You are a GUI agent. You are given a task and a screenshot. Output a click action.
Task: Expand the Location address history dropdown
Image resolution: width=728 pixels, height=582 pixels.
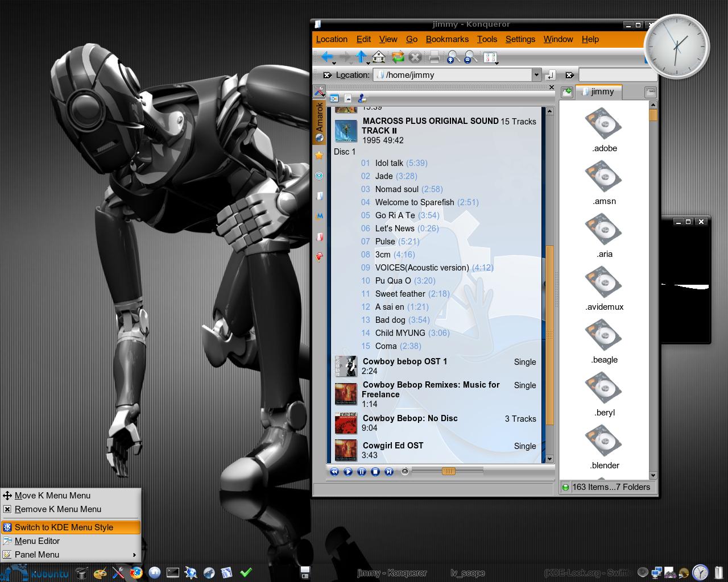(536, 75)
